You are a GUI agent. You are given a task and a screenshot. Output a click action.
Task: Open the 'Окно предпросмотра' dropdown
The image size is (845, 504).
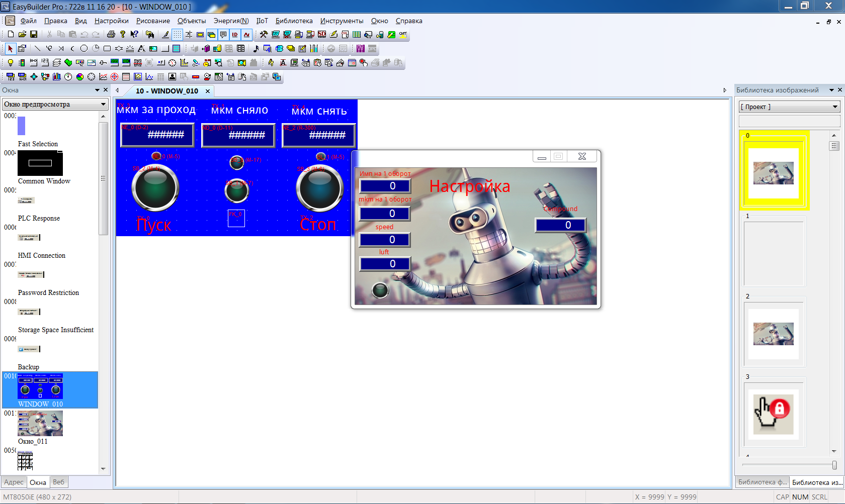pos(55,104)
